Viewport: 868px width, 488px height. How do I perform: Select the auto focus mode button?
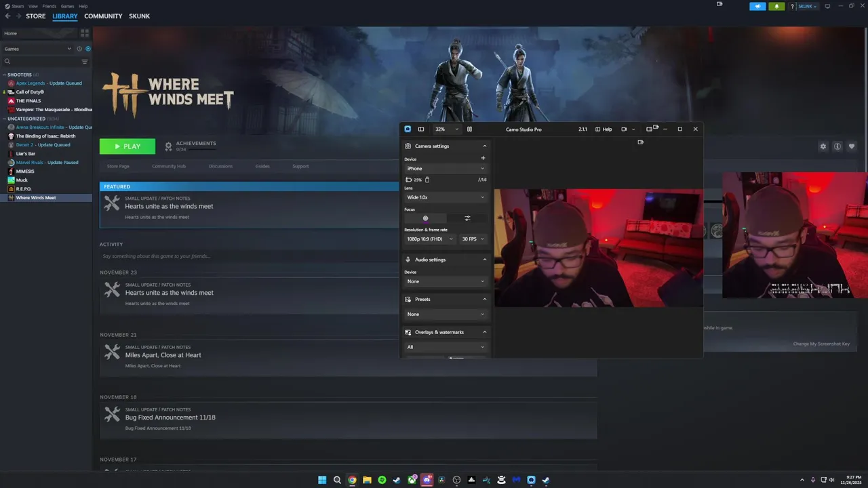(425, 218)
